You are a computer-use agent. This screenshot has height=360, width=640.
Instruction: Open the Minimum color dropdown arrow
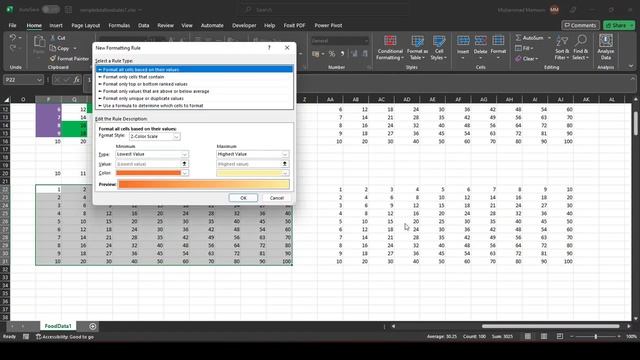point(185,173)
